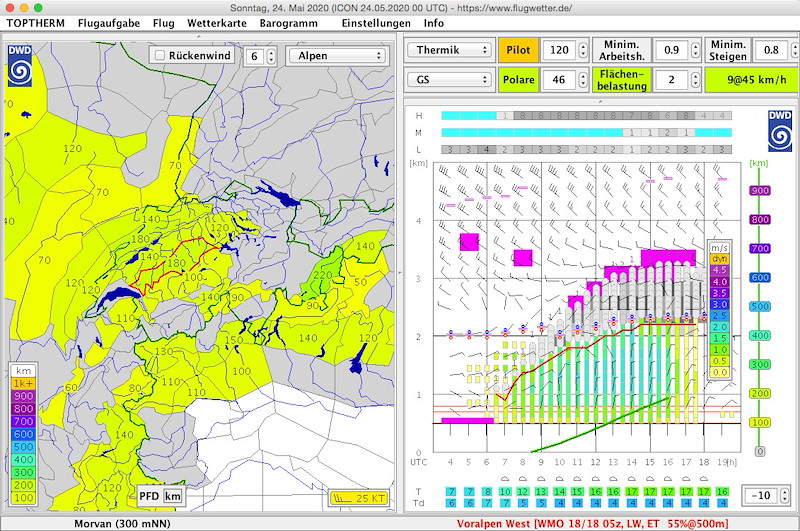The image size is (800, 531).
Task: Open the Einstellungen menu
Action: tap(375, 22)
